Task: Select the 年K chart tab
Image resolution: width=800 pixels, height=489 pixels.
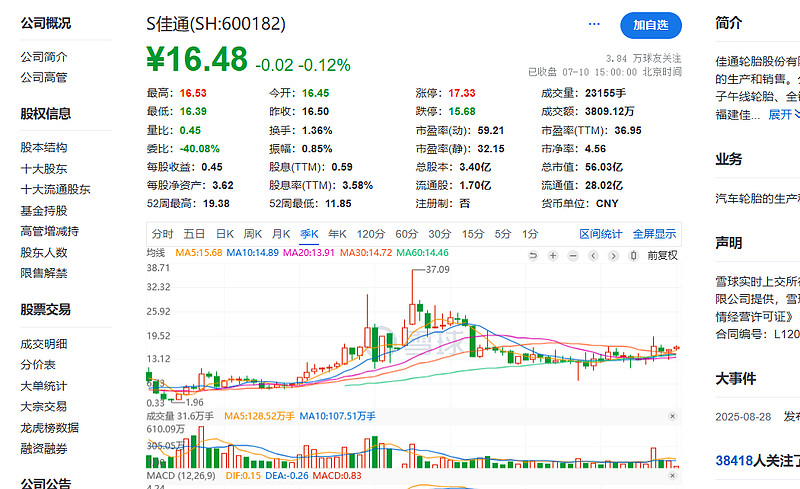Action: pos(337,234)
